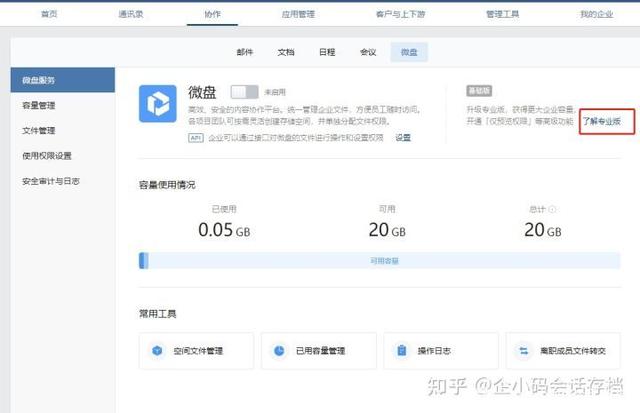
Task: Open the 已用容量管理 tool card
Action: (x=318, y=351)
